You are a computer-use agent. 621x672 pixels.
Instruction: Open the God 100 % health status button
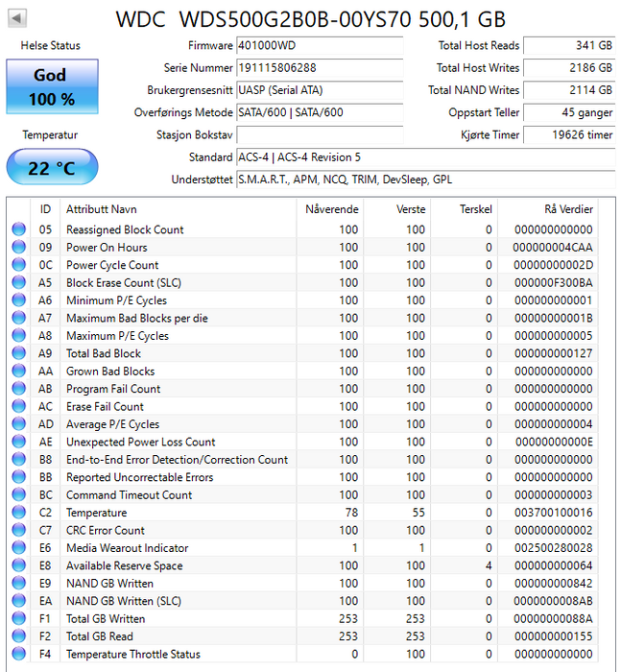point(51,87)
